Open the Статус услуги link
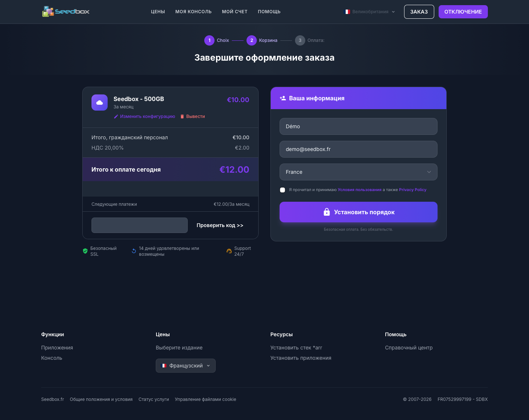This screenshot has height=420, width=529. click(x=154, y=399)
